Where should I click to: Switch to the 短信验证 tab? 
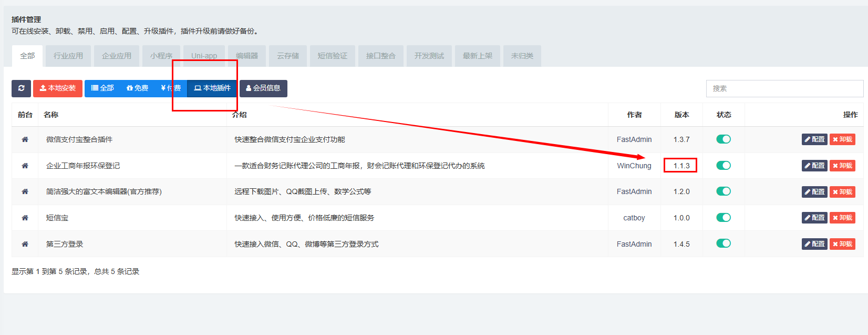click(x=333, y=56)
